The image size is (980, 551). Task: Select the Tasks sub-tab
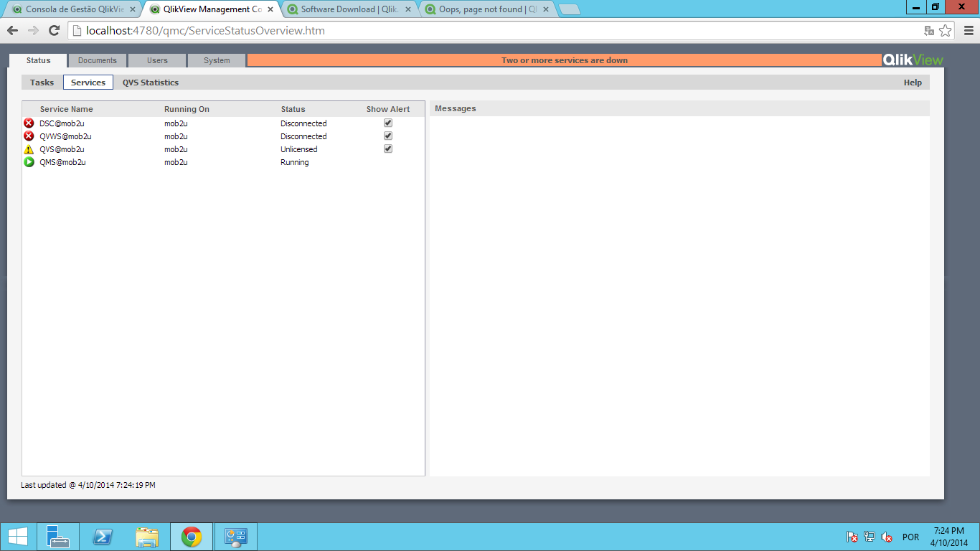point(42,83)
